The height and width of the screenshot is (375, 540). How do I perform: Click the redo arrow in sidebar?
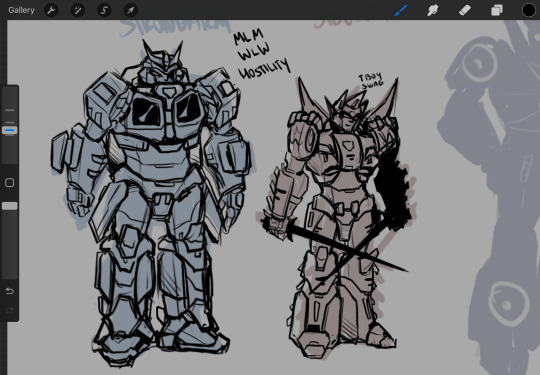[x=10, y=311]
